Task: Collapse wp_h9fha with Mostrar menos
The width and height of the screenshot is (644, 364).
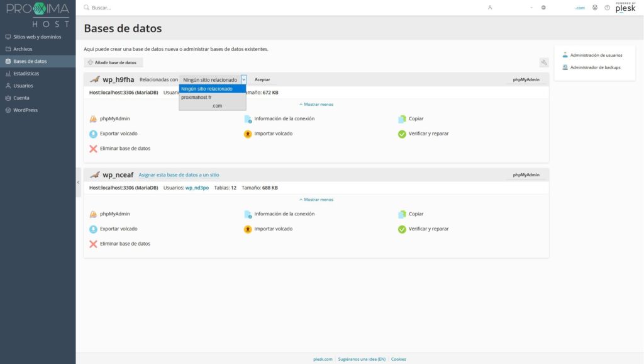Action: point(316,105)
